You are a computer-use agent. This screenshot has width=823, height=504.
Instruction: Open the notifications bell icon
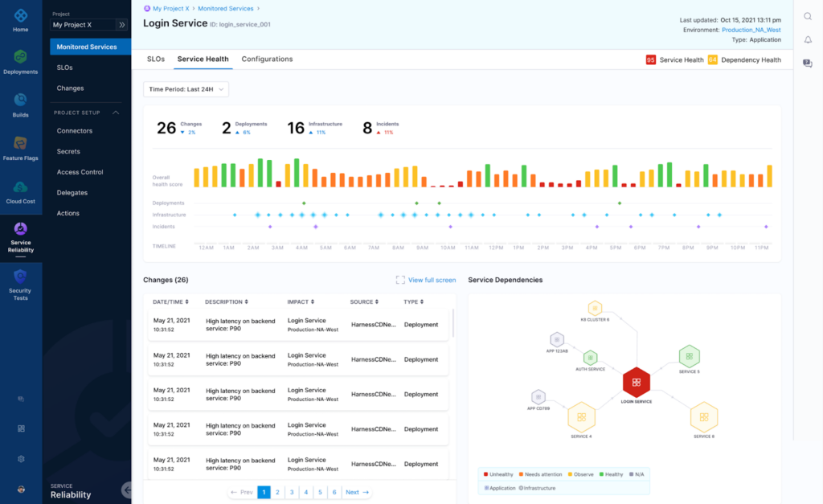point(808,40)
